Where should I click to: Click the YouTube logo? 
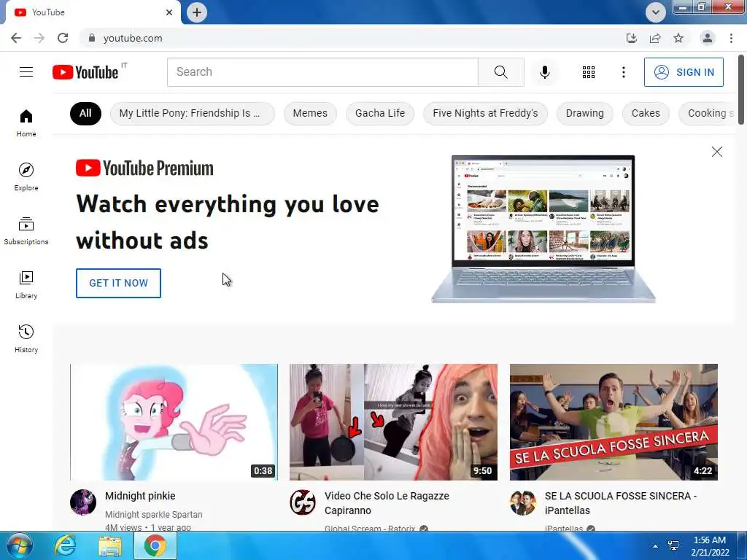tap(85, 72)
